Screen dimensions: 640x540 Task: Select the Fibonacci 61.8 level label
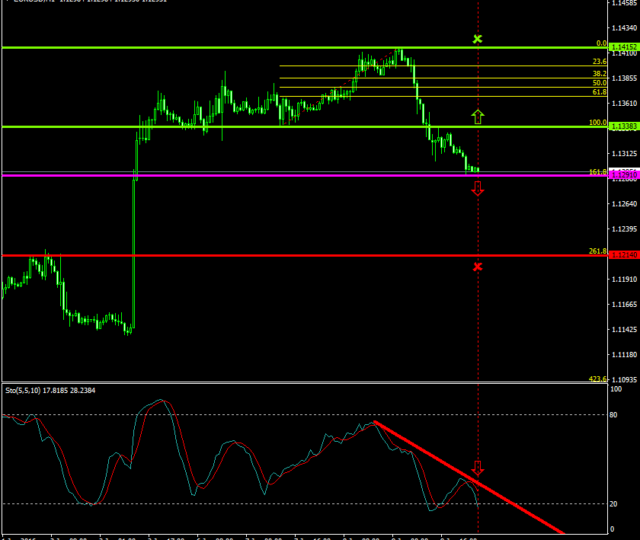[600, 92]
